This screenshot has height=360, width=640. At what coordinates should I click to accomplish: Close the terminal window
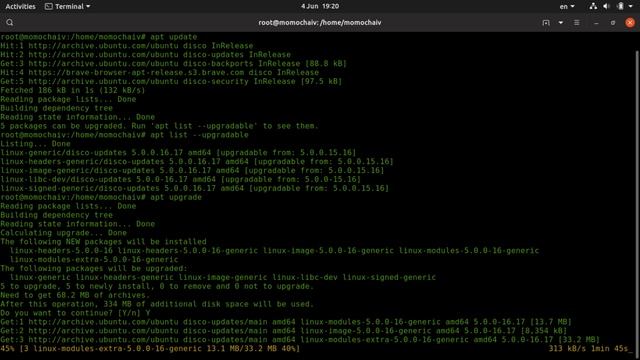pyautogui.click(x=630, y=23)
